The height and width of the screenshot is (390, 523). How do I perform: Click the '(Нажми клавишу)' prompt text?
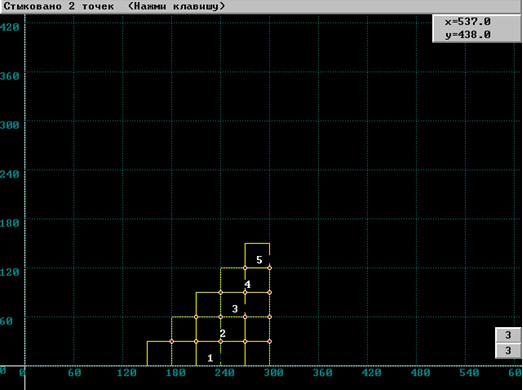176,6
